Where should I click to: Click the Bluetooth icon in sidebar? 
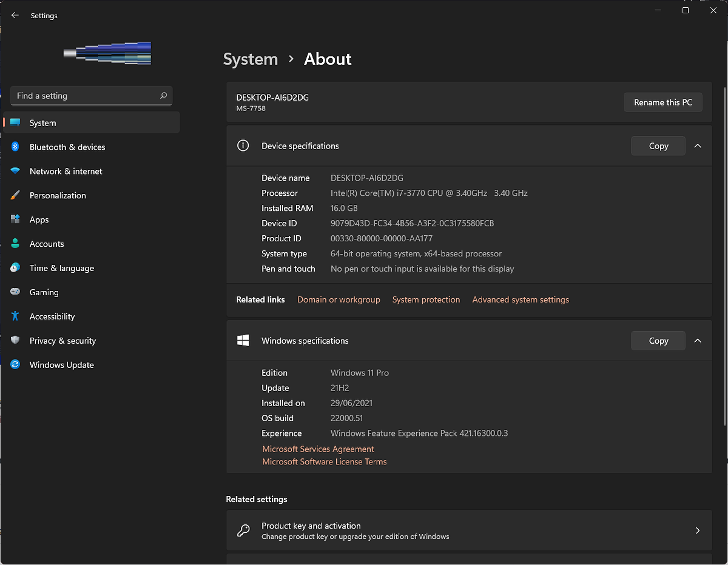pyautogui.click(x=15, y=147)
